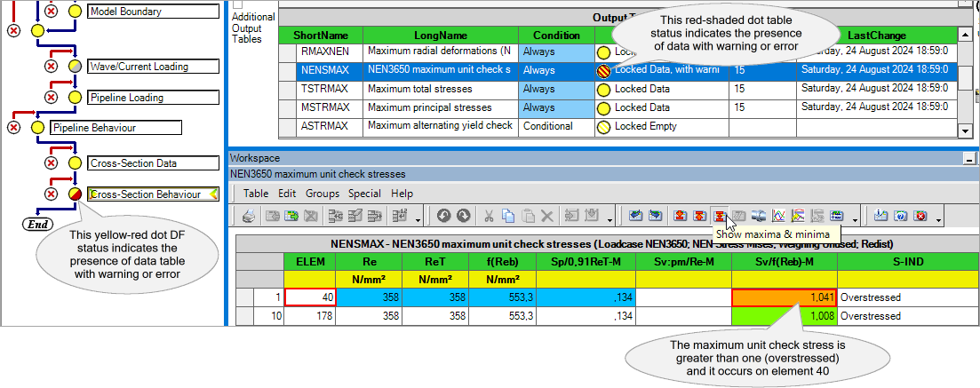Toggle the Additional Output Tables checkbox

[x=237, y=4]
